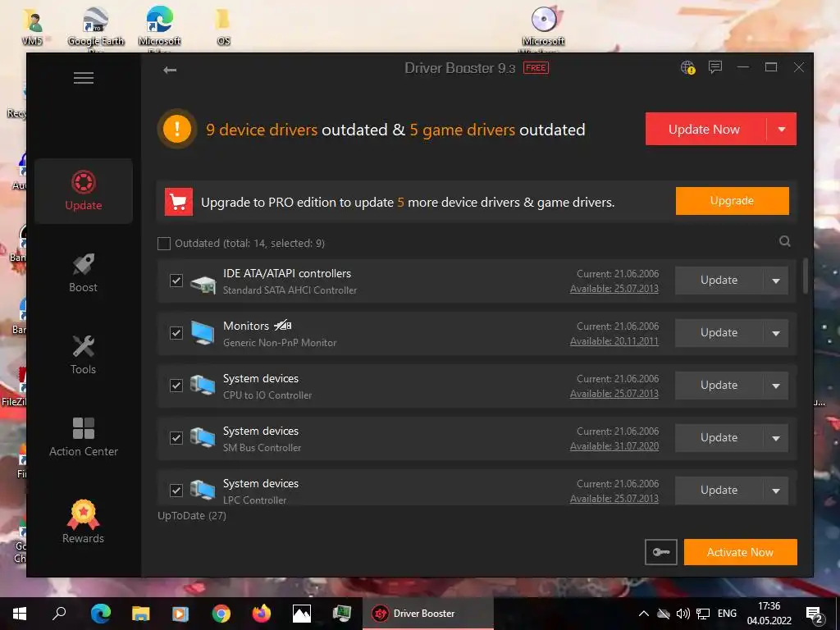
Task: Launch Firefox from the taskbar
Action: pyautogui.click(x=262, y=614)
